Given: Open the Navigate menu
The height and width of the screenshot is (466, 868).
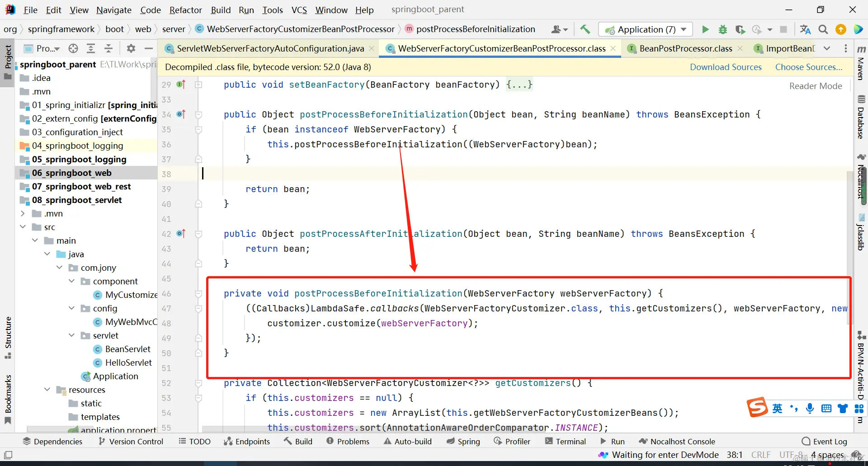Looking at the screenshot, I should (114, 10).
